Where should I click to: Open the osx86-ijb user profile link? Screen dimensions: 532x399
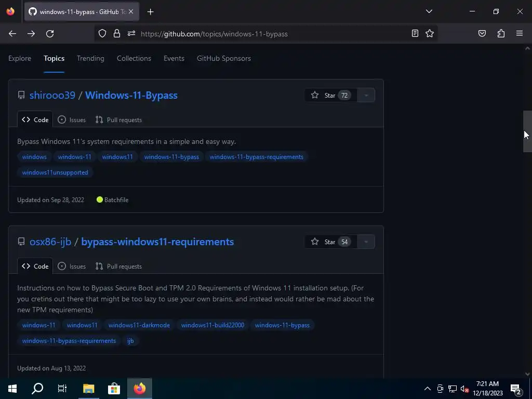click(50, 242)
